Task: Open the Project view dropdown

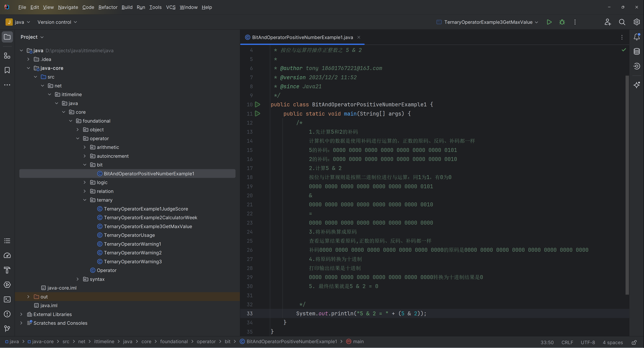Action: [32, 37]
